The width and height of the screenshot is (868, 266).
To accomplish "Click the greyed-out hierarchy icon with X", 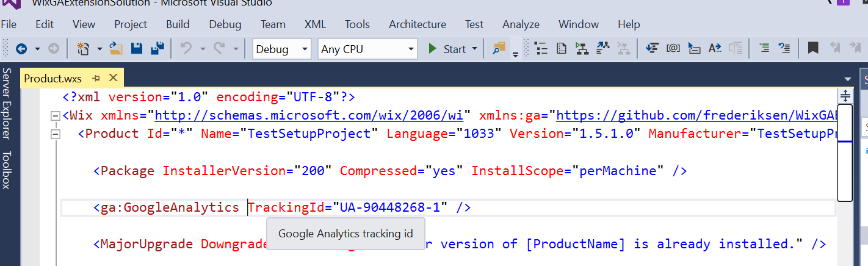I will click(x=623, y=49).
